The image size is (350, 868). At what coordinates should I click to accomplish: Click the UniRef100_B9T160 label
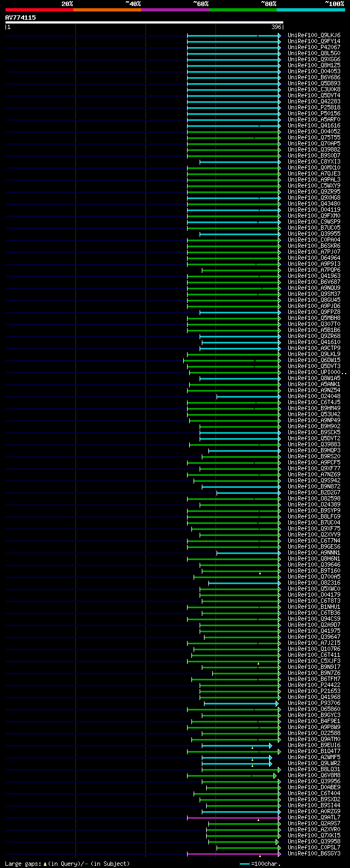(314, 570)
